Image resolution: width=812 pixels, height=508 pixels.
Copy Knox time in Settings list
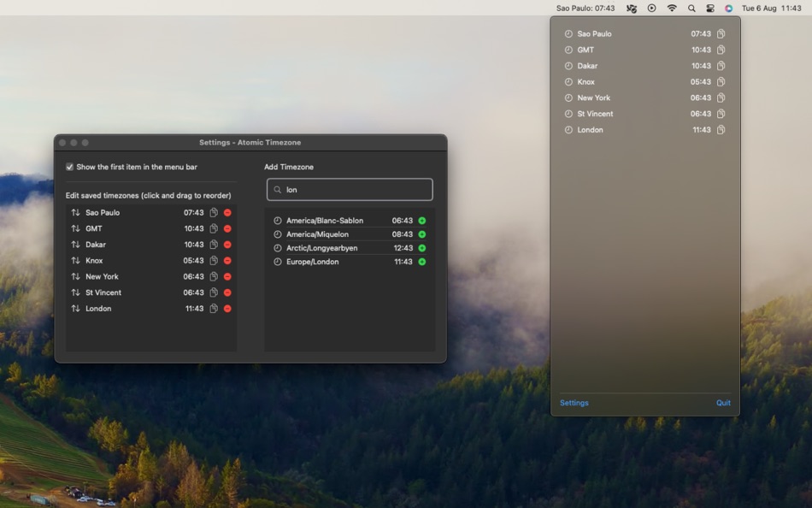coord(214,261)
